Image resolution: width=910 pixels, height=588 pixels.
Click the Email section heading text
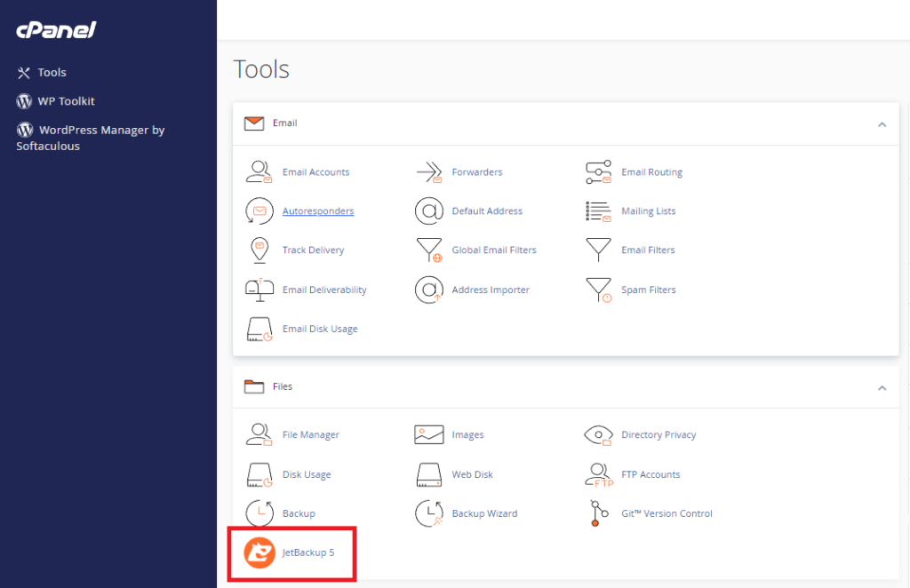pyautogui.click(x=285, y=123)
